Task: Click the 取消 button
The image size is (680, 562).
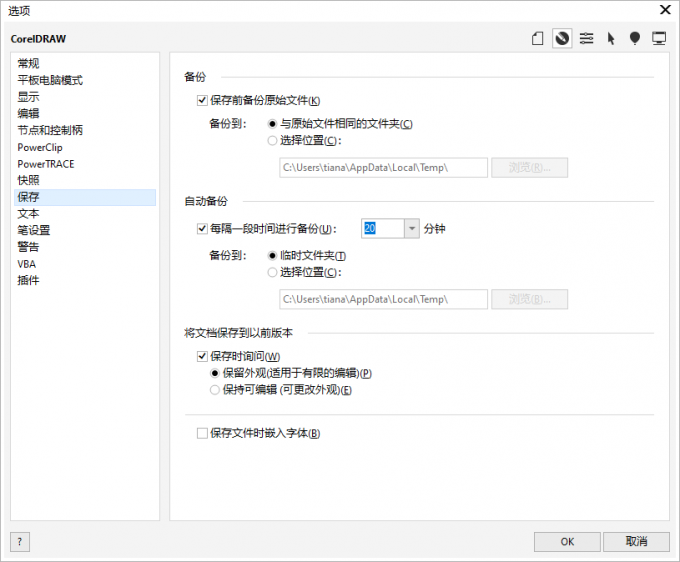Action: pyautogui.click(x=636, y=542)
